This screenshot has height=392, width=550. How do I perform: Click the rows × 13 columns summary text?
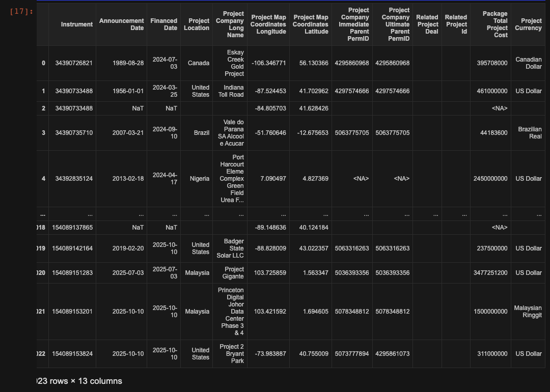click(x=79, y=381)
